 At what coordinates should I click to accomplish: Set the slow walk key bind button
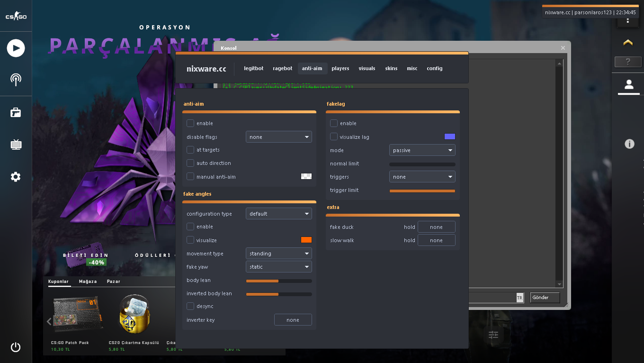click(437, 240)
